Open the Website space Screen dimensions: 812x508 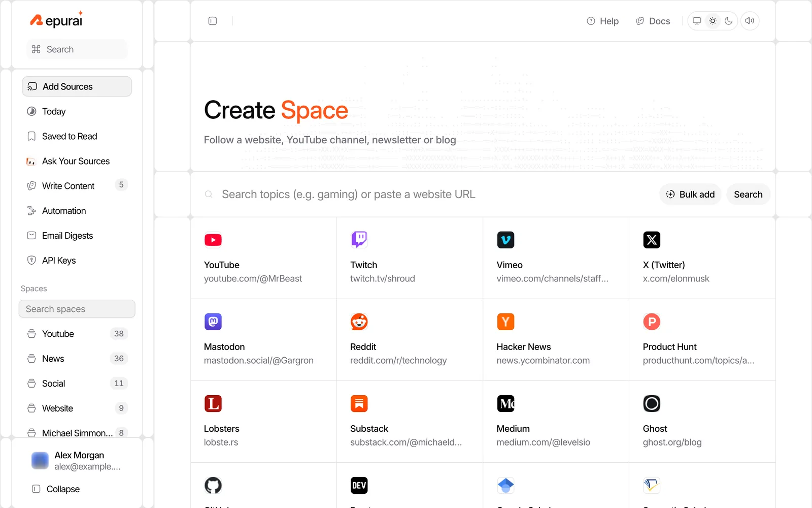(77, 408)
